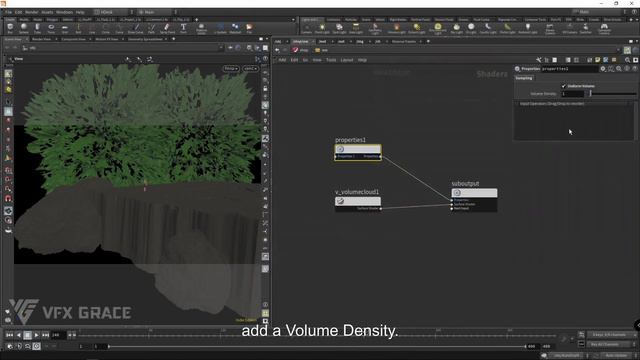The image size is (640, 360).
Task: Add a Volume Light from the shelf
Action: (x=396, y=29)
